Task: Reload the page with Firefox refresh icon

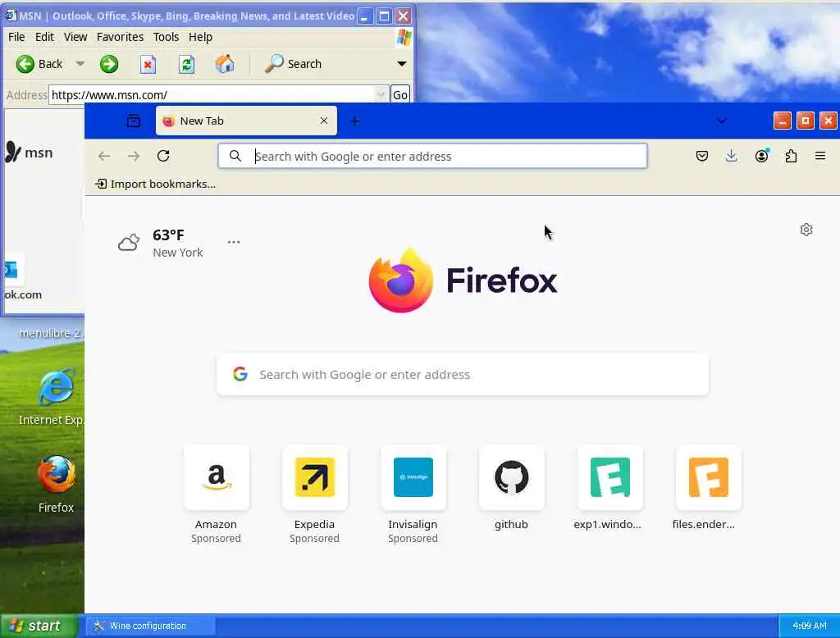Action: pos(163,156)
